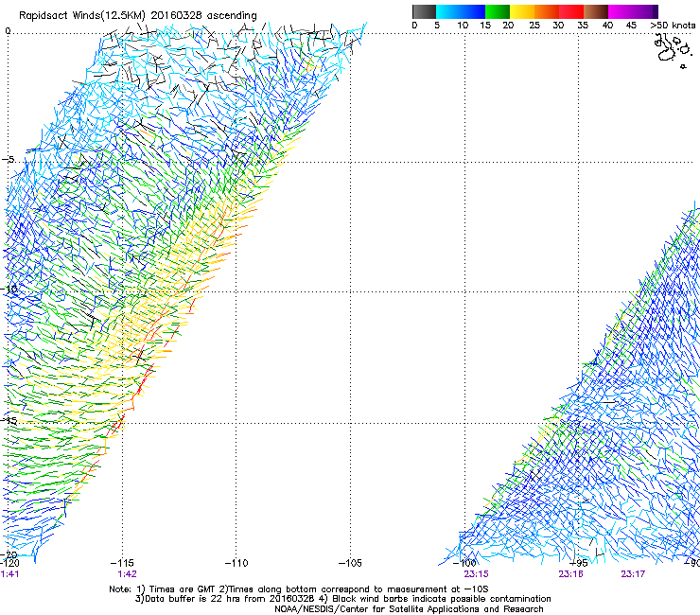
Task: Click the purple "23:15" time label
Action: (x=477, y=574)
